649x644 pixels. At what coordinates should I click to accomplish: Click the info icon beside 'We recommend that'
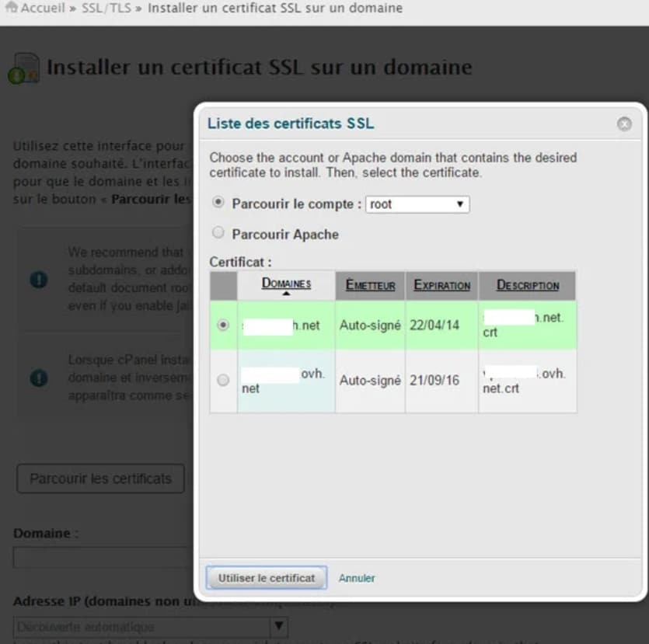point(39,280)
